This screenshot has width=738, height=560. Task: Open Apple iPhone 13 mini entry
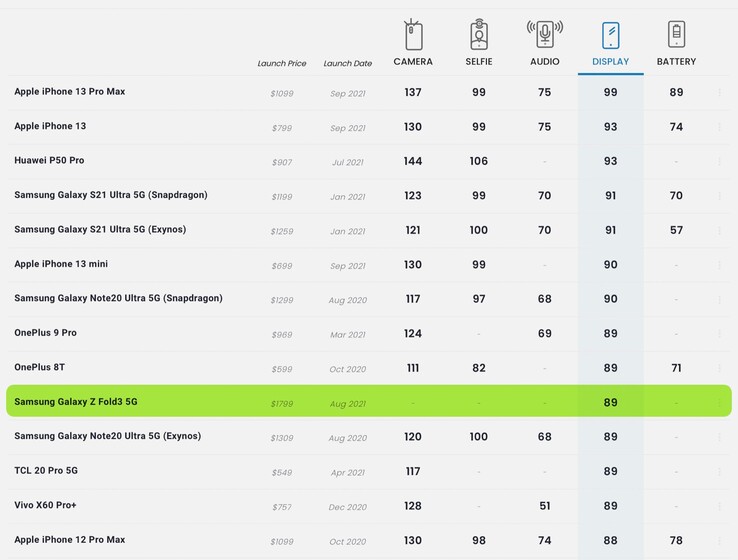(x=61, y=264)
